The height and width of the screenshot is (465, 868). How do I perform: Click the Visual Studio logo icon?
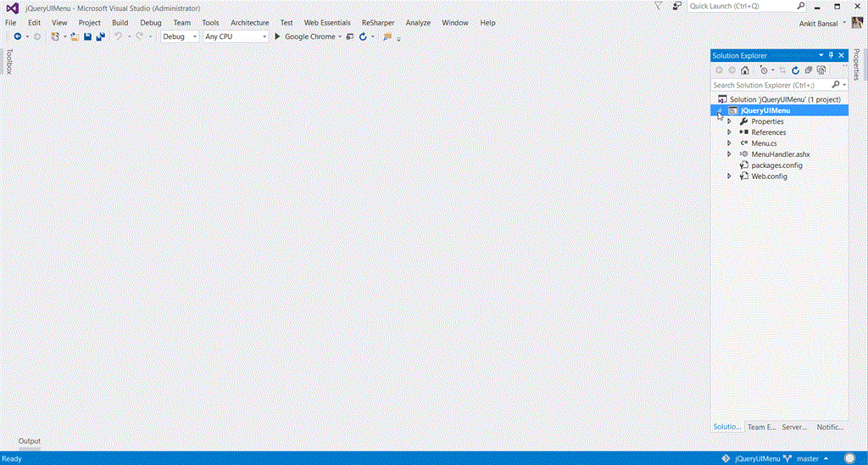[12, 8]
